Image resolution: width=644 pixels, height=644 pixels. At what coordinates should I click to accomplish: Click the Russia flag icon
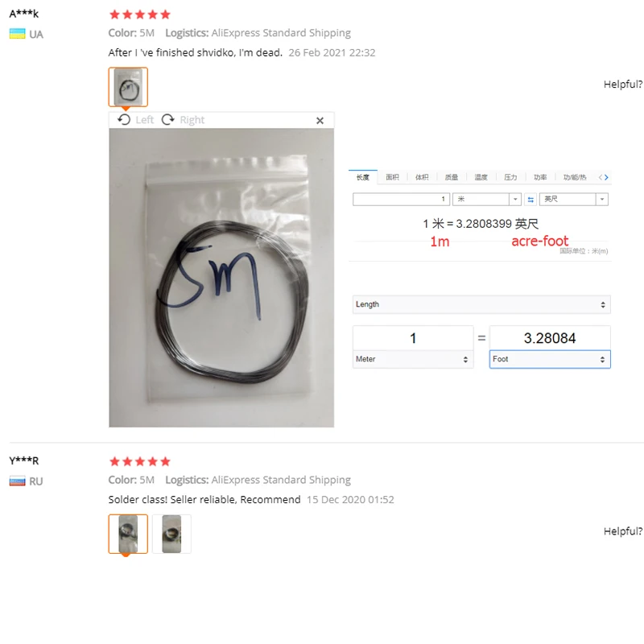pos(17,481)
